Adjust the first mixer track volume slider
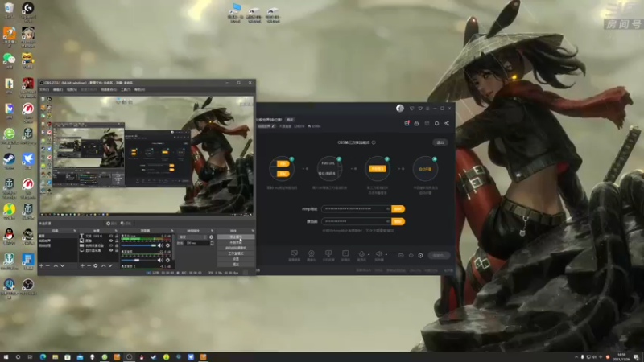The height and width of the screenshot is (362, 644). tap(138, 245)
